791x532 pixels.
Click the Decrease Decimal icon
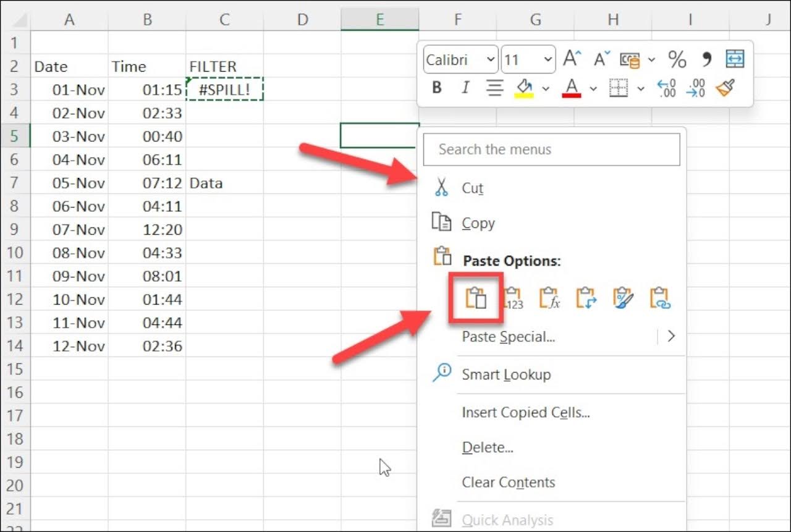click(696, 88)
